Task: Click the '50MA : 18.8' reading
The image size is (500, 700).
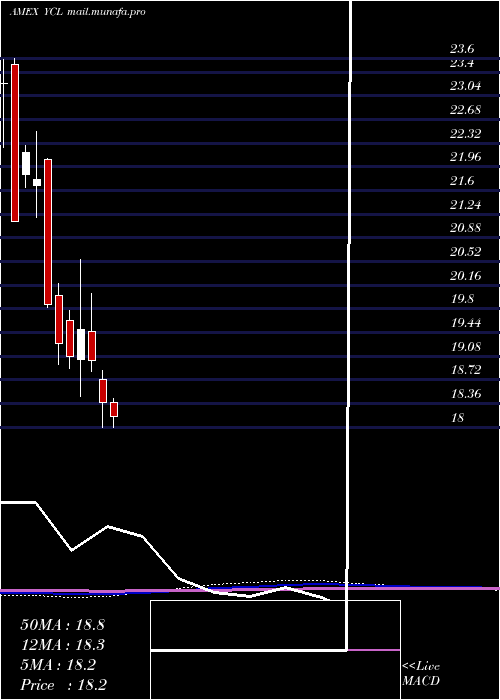Action: click(62, 625)
